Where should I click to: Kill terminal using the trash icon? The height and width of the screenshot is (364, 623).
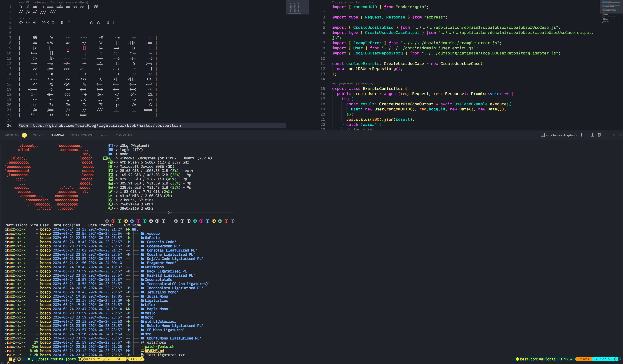click(x=599, y=135)
